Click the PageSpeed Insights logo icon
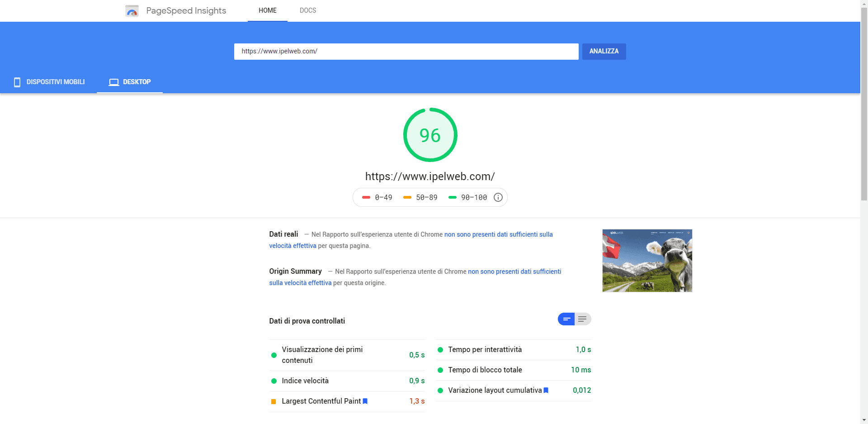This screenshot has height=424, width=868. click(x=132, y=11)
